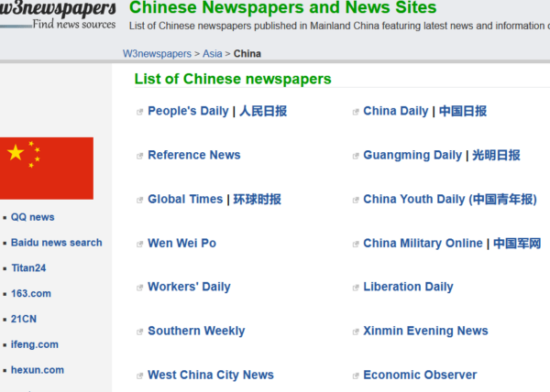The width and height of the screenshot is (550, 392).
Task: Open W3newspapers breadcrumb link
Action: (x=157, y=54)
